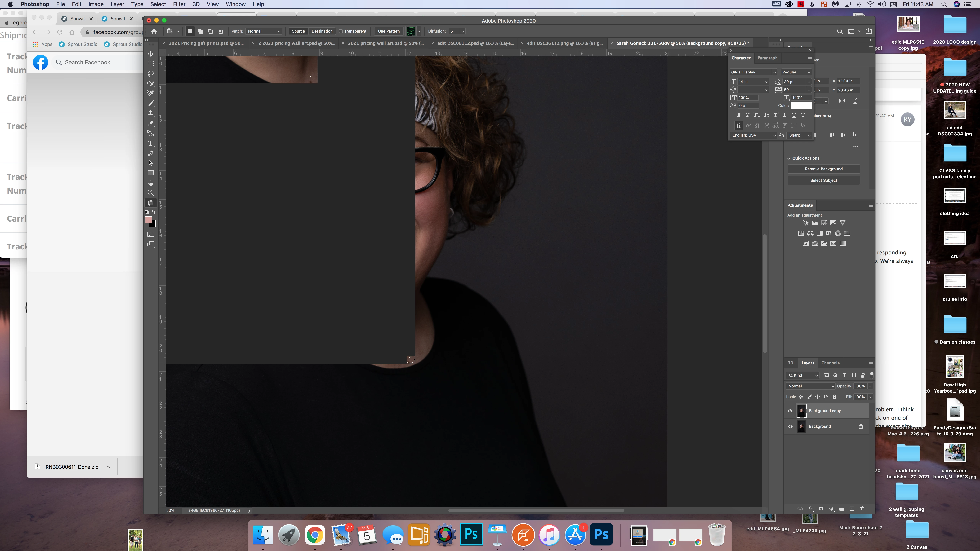Open the Patch mode Normal dropdown
The image size is (980, 551).
pyautogui.click(x=264, y=31)
